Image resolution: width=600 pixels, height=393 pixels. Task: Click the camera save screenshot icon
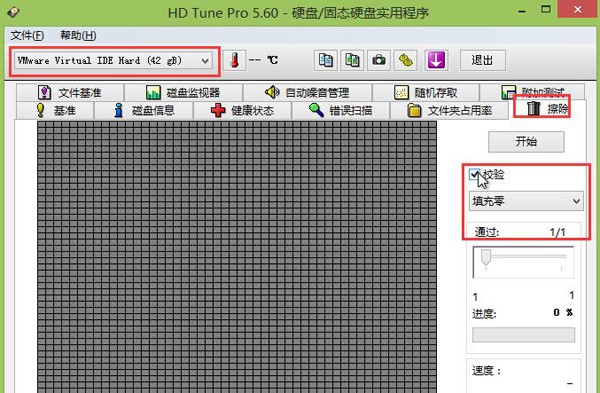click(x=379, y=60)
